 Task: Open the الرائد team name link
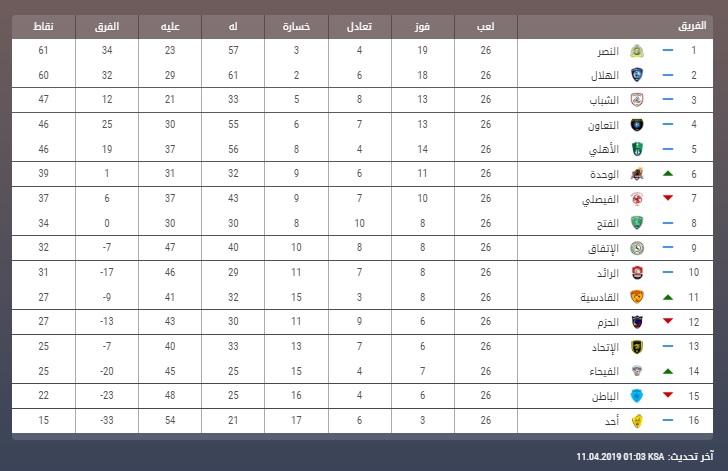click(x=608, y=273)
